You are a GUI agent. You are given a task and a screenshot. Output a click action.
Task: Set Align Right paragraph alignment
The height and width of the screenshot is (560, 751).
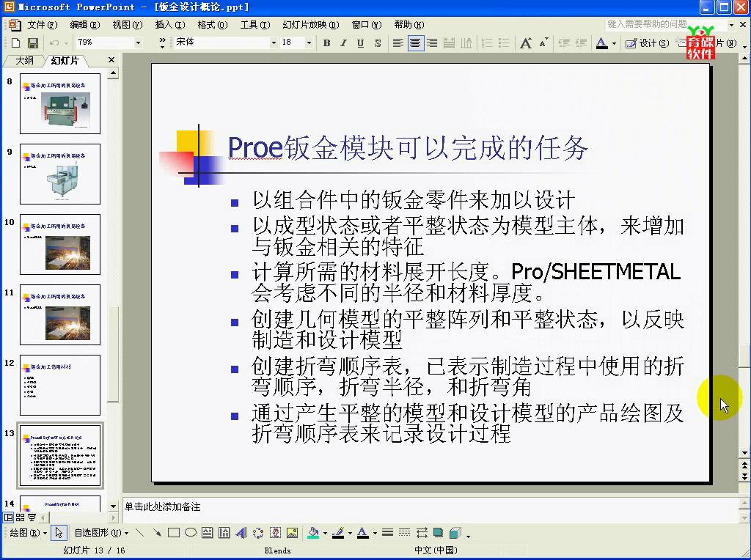coord(431,43)
